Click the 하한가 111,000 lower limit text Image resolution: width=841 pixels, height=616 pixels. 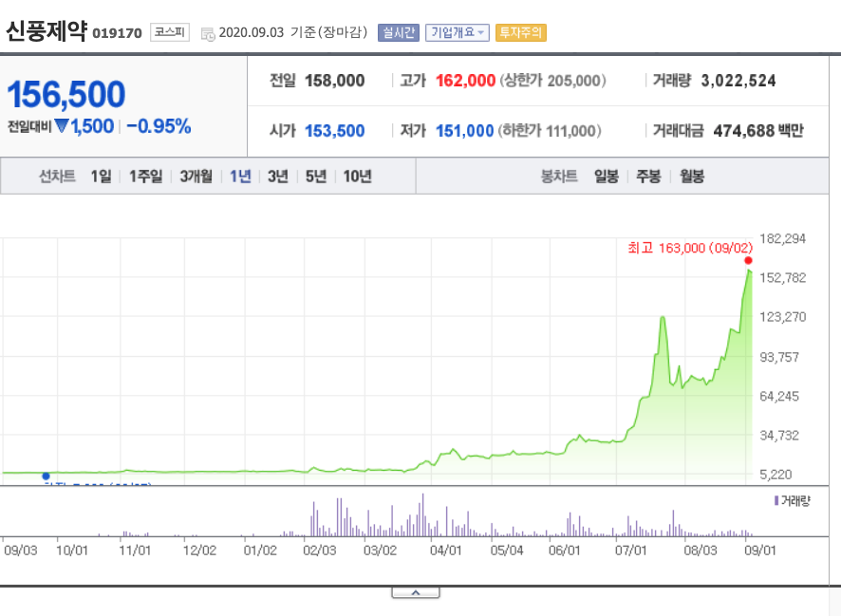pyautogui.click(x=550, y=131)
